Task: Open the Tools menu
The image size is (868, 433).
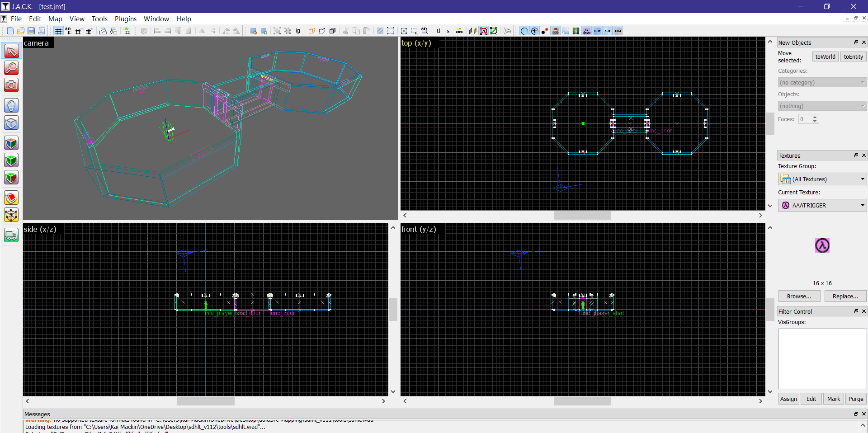Action: click(99, 19)
